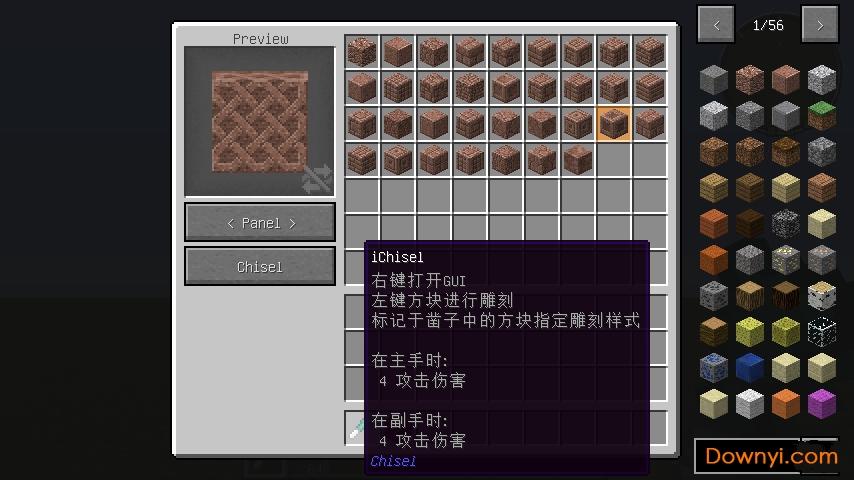The width and height of the screenshot is (854, 480).
Task: Go to next item list page
Action: pyautogui.click(x=820, y=25)
